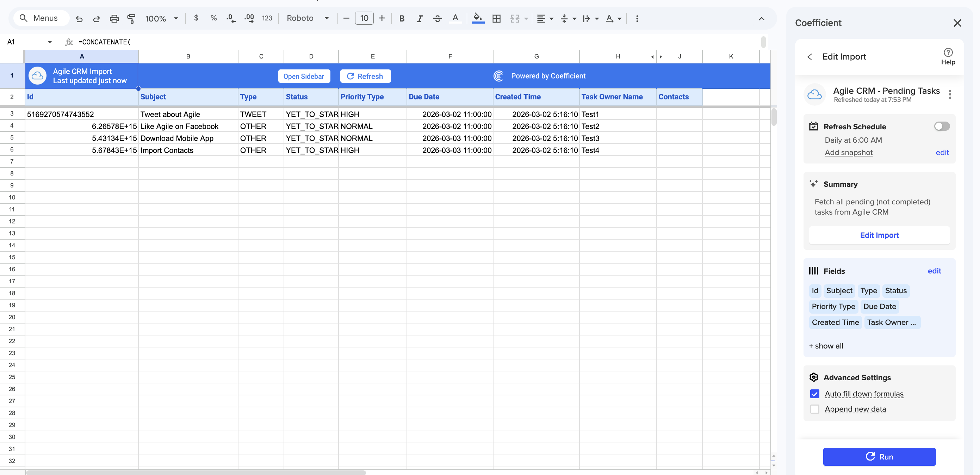
Task: Click the Redo icon
Action: pyautogui.click(x=96, y=18)
